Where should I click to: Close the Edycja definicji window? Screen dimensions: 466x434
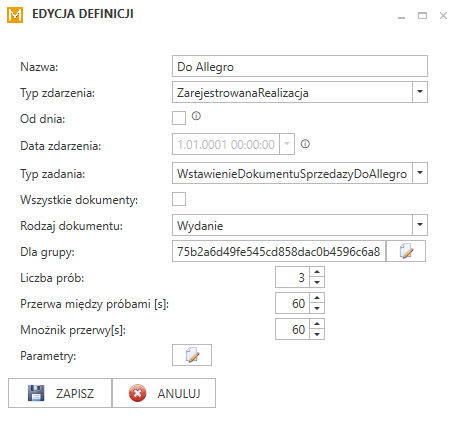443,16
